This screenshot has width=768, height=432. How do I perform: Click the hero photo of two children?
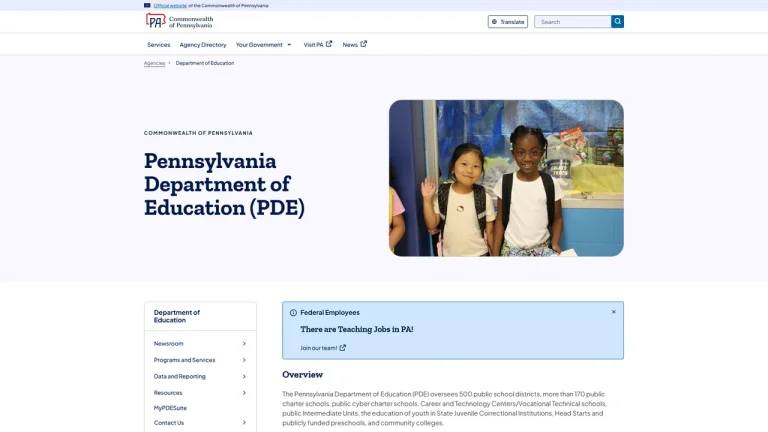click(506, 178)
